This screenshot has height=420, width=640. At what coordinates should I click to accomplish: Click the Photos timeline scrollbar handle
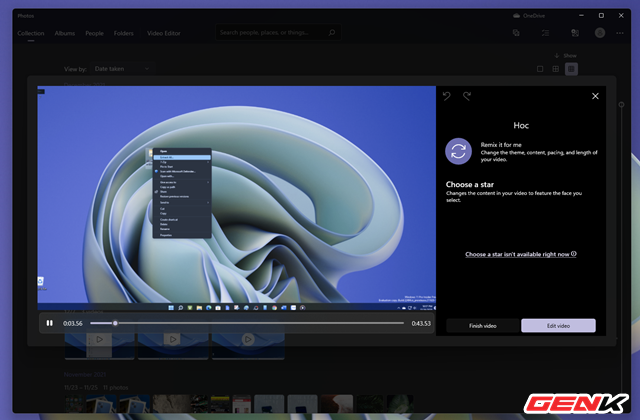click(x=621, y=105)
